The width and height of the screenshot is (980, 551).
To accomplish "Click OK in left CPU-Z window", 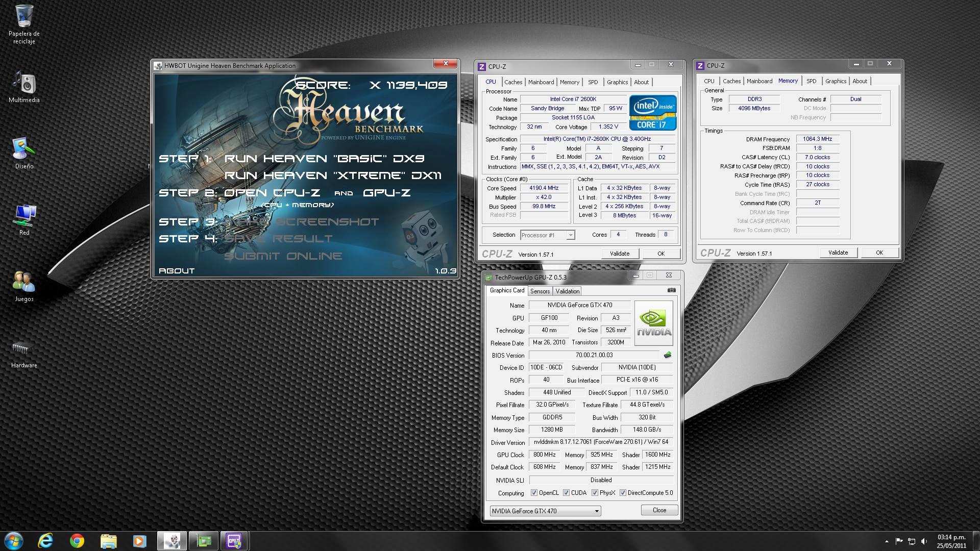I will (x=661, y=254).
